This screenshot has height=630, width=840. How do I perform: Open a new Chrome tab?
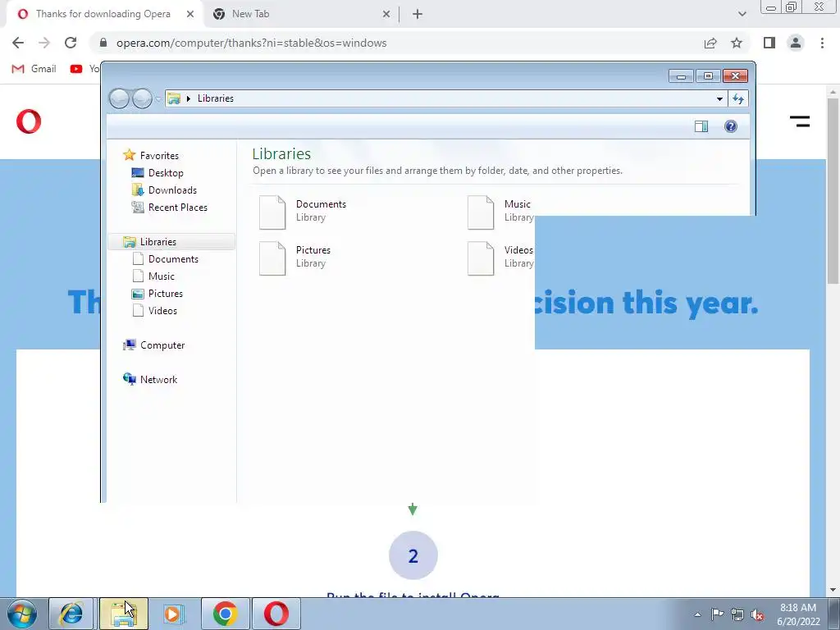pyautogui.click(x=418, y=14)
